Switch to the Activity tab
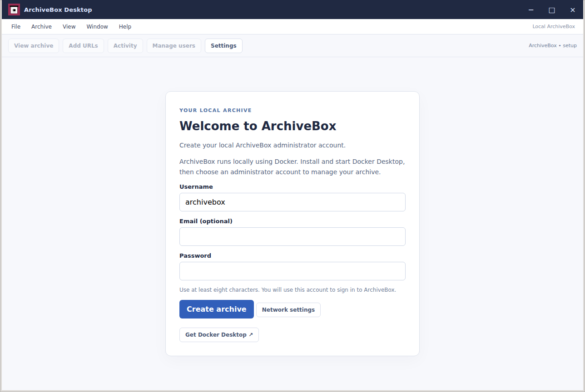The width and height of the screenshot is (585, 392). (125, 46)
